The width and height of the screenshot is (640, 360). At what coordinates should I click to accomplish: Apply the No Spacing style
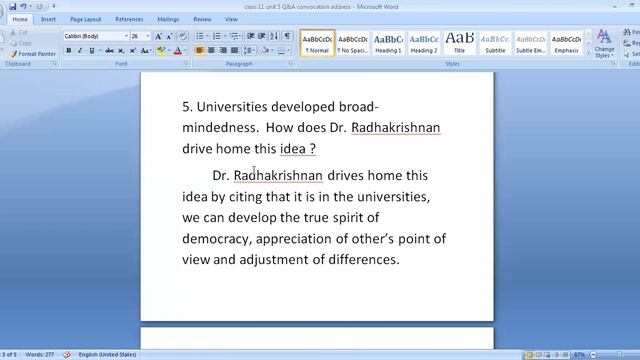coord(353,43)
